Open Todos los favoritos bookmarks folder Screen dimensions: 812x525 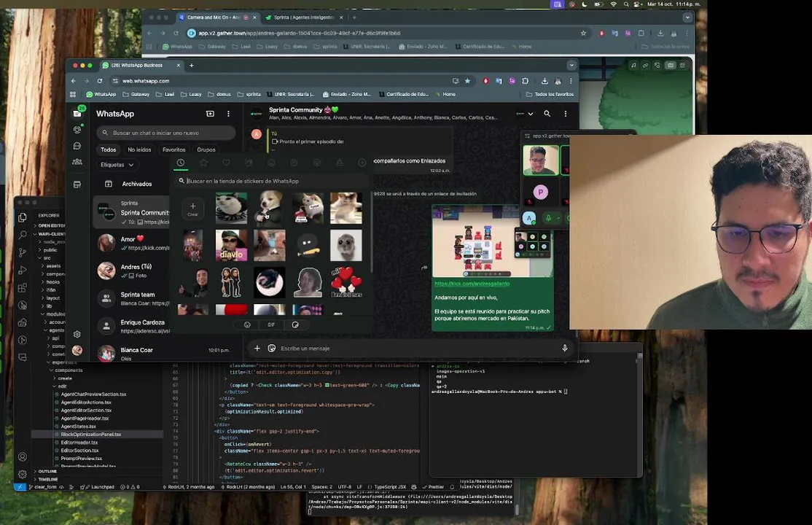550,94
